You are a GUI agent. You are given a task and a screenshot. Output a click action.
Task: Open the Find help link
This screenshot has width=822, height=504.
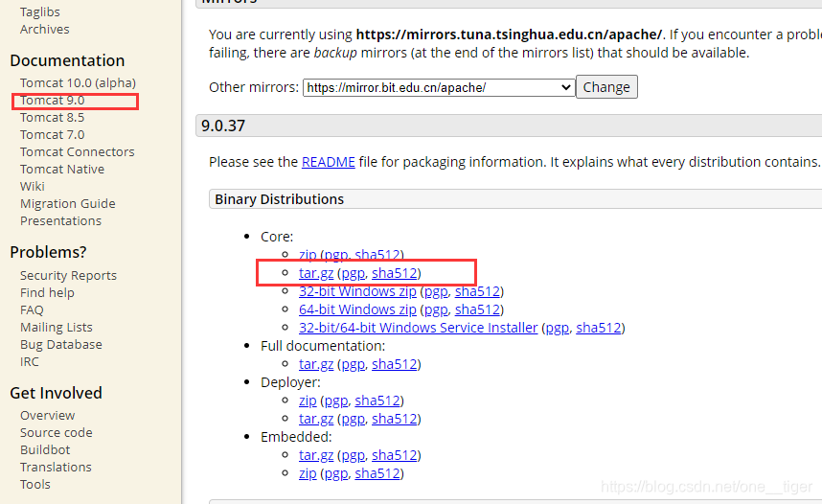click(x=47, y=292)
